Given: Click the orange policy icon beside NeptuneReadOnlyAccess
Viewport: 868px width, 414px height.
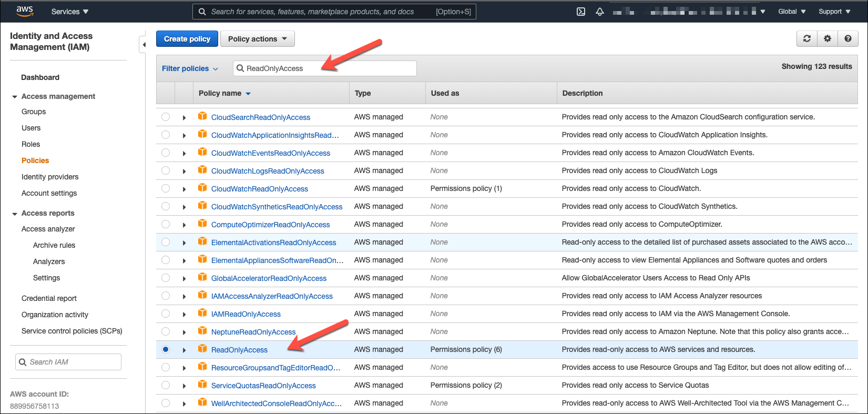Looking at the screenshot, I should [x=202, y=331].
